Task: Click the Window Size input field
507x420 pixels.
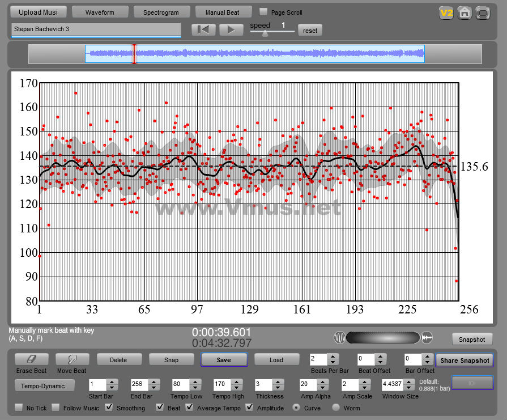Action: pos(393,384)
